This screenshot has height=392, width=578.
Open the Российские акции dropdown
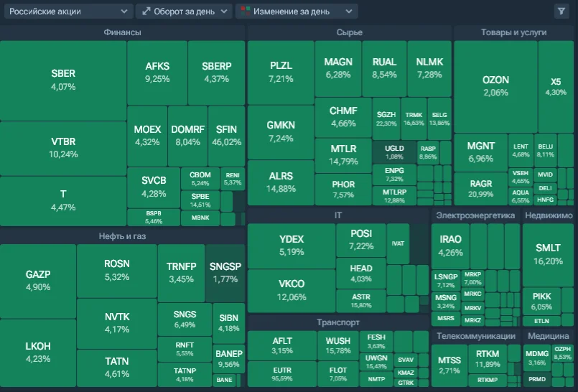(68, 11)
